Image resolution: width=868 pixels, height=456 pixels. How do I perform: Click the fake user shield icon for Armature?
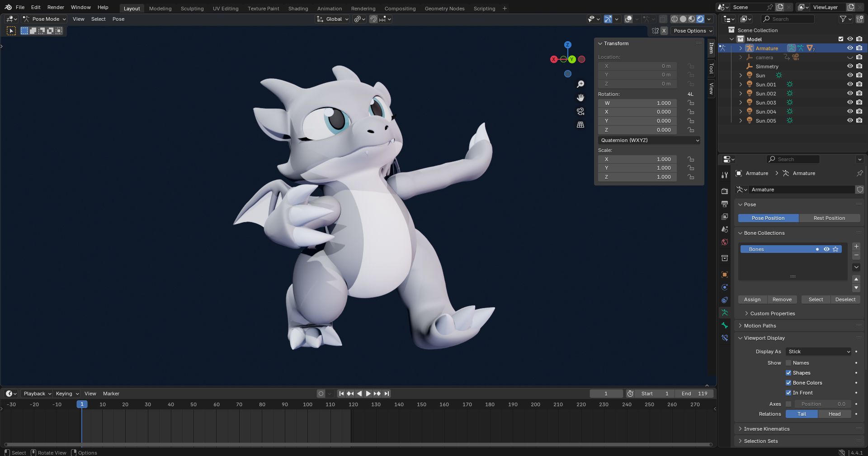860,190
